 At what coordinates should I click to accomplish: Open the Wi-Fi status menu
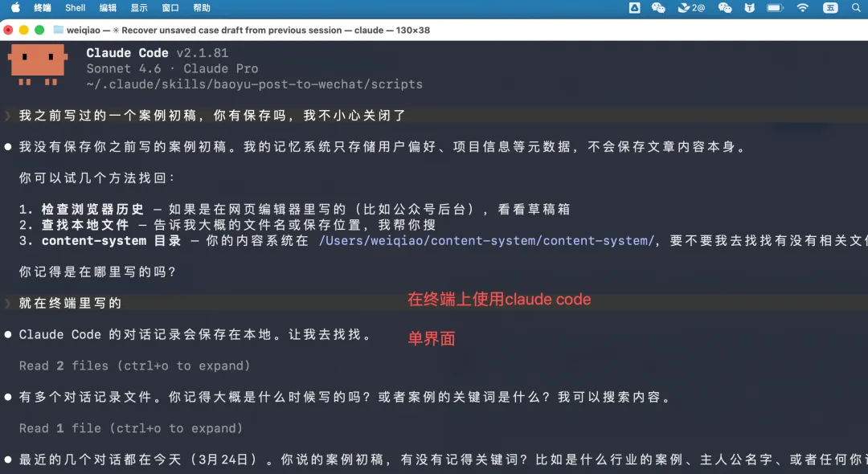tap(802, 8)
